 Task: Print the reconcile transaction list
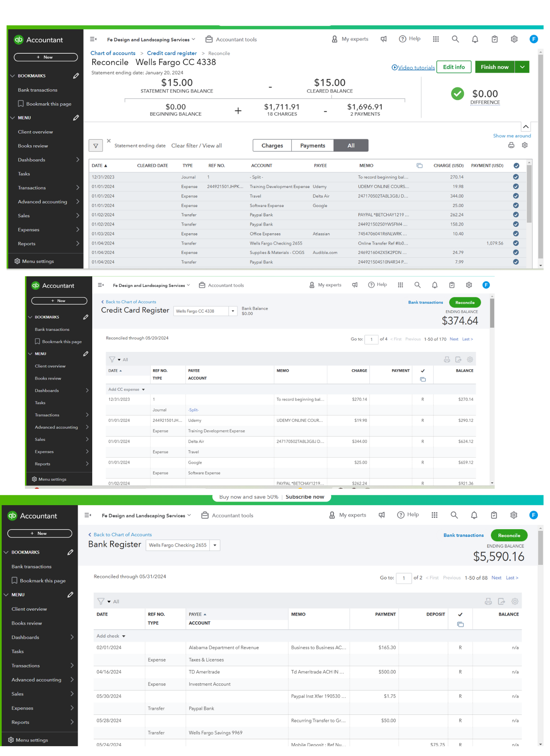511,145
